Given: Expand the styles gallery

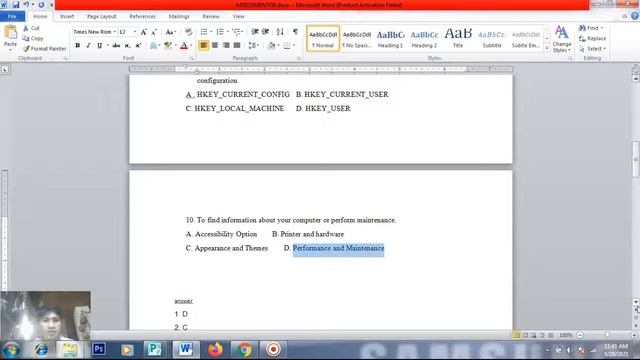Looking at the screenshot, I should (x=547, y=48).
